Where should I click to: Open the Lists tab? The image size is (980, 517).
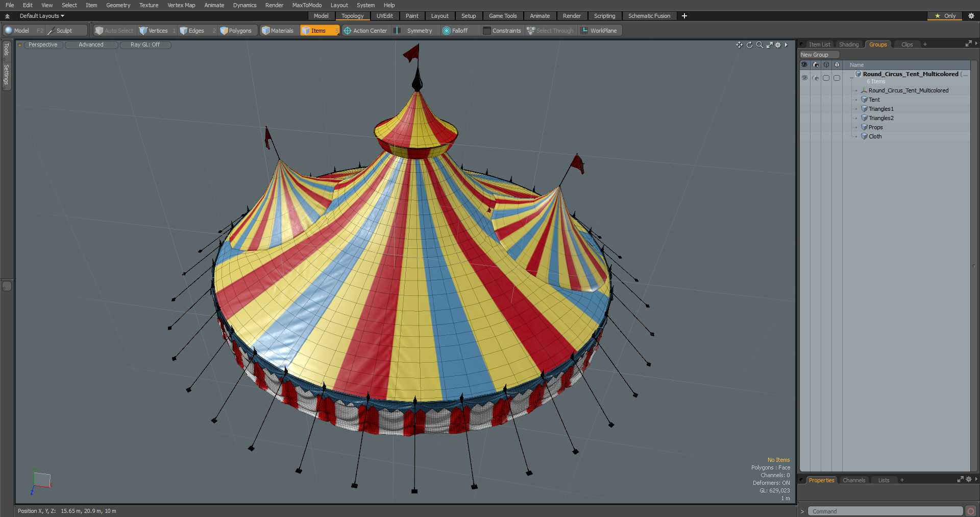coord(884,480)
